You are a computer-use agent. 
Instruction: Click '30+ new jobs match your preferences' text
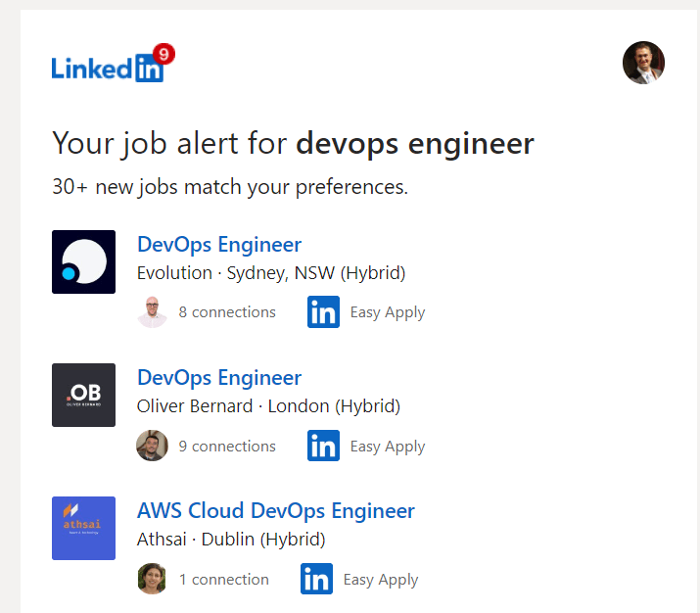[x=230, y=187]
